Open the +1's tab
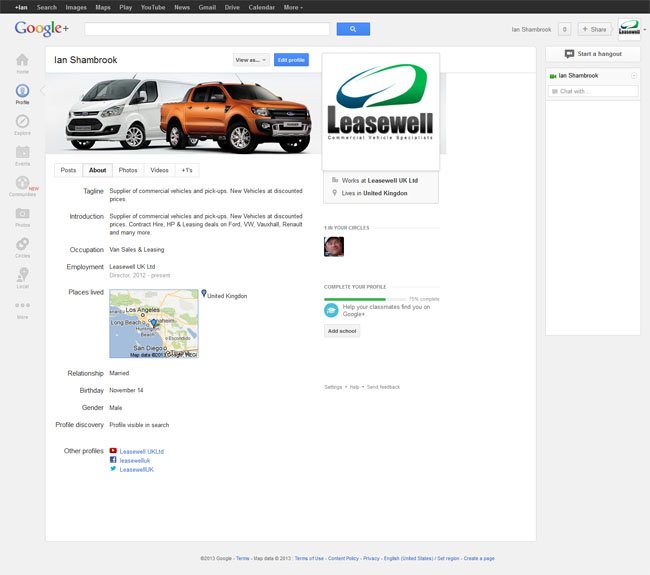The height and width of the screenshot is (575, 650). click(x=187, y=170)
